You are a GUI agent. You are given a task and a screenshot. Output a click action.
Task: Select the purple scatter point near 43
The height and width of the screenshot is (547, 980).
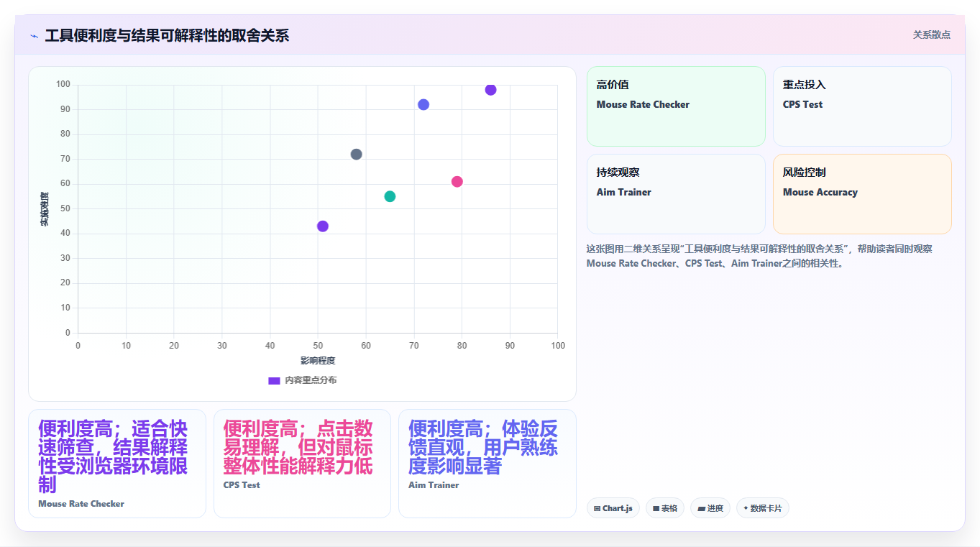323,226
